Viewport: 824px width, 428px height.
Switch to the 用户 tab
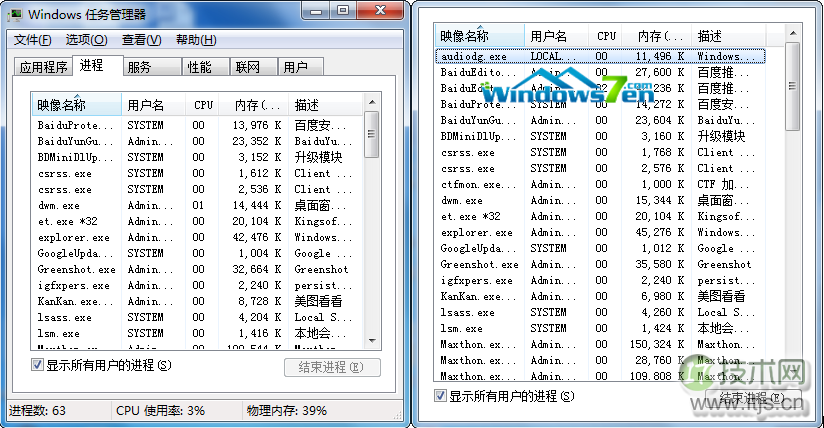(300, 67)
